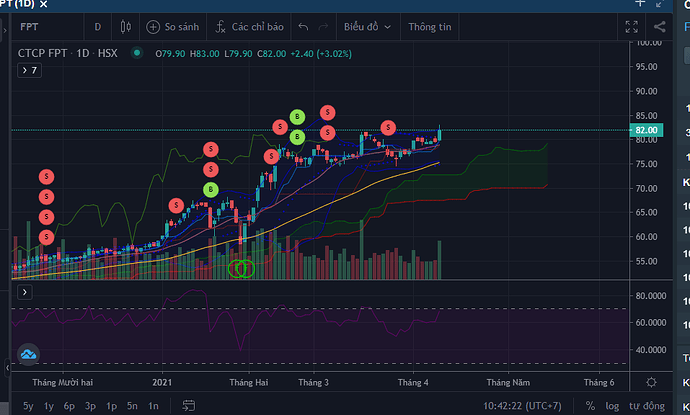
Task: Enter fullscreen mode with expand icon
Action: 631,27
